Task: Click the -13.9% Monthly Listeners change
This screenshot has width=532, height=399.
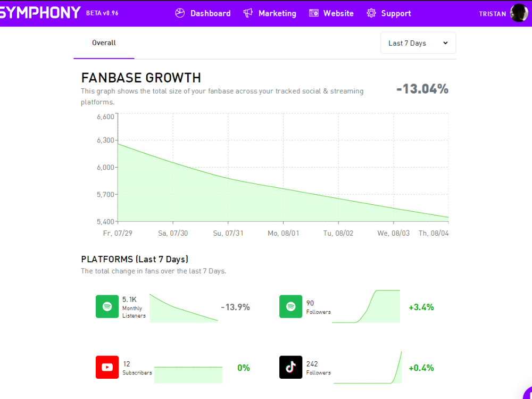Action: click(x=236, y=307)
